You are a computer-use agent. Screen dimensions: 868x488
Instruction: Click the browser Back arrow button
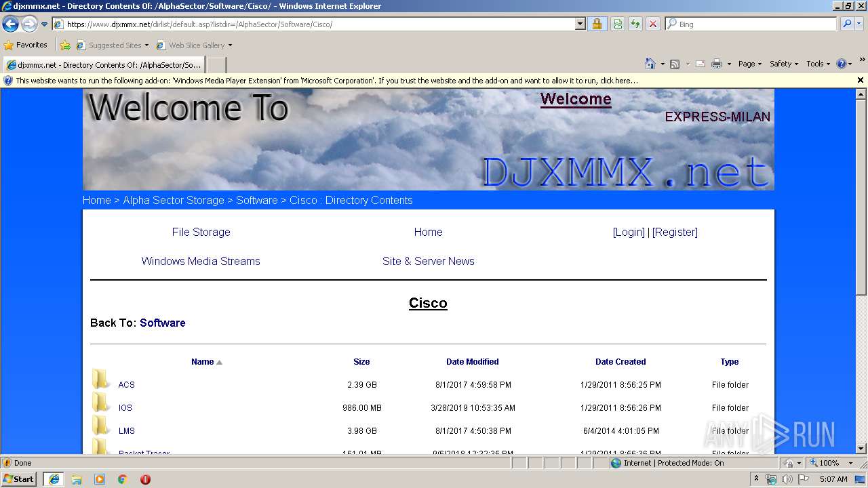point(11,24)
